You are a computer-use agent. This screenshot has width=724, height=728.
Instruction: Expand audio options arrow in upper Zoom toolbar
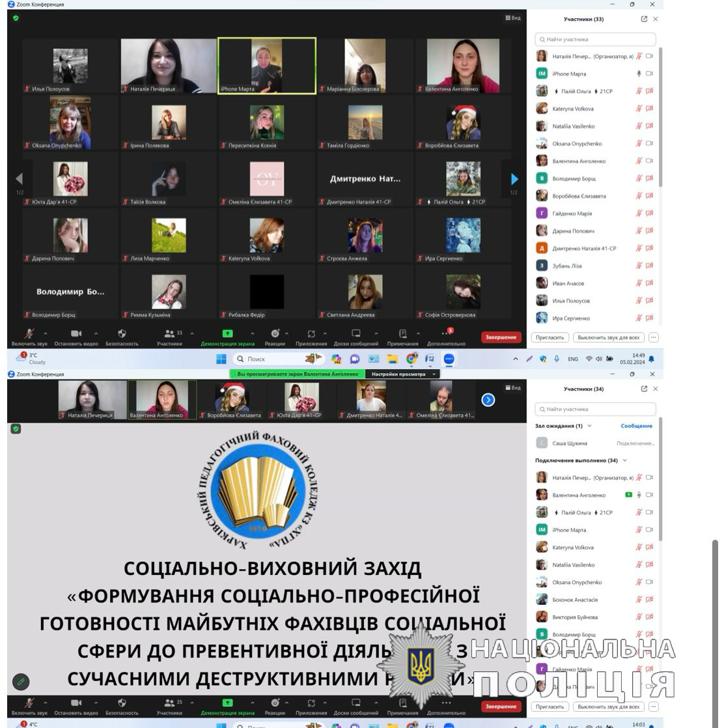click(x=46, y=333)
